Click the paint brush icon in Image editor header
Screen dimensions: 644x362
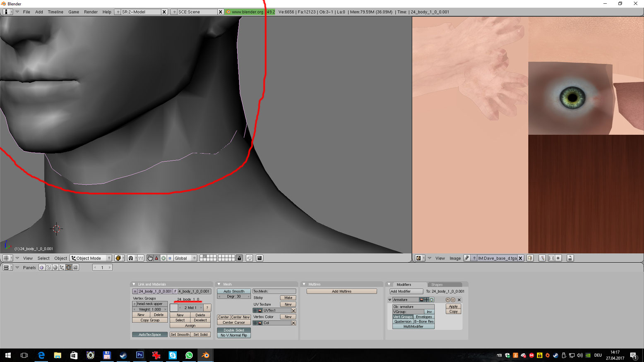pos(541,258)
